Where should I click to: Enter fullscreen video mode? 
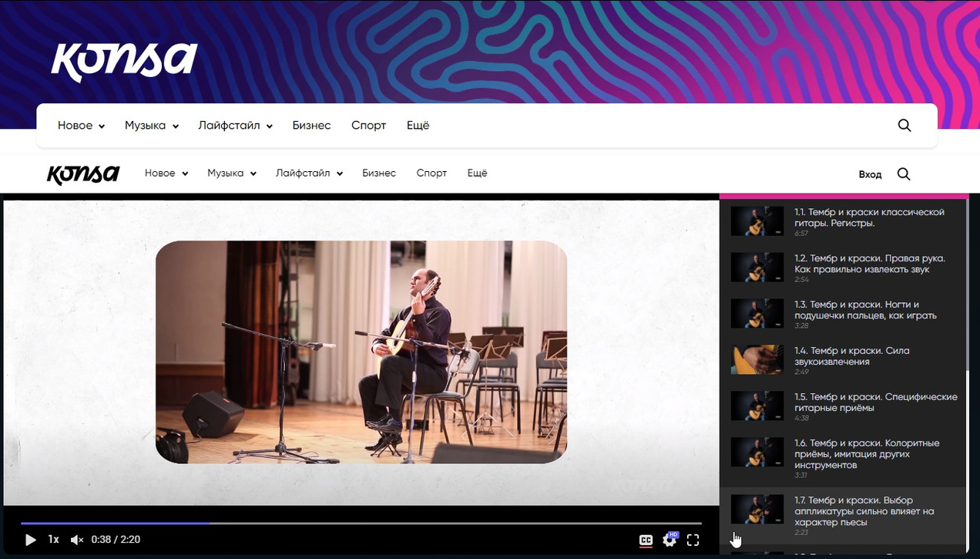[x=693, y=540]
